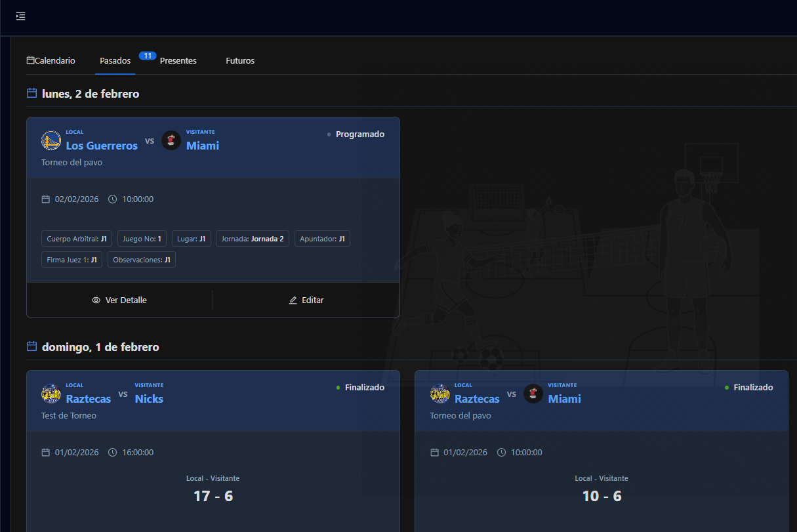
Task: Click the Miami logo in Raztecas vs Miami card
Action: [x=533, y=394]
